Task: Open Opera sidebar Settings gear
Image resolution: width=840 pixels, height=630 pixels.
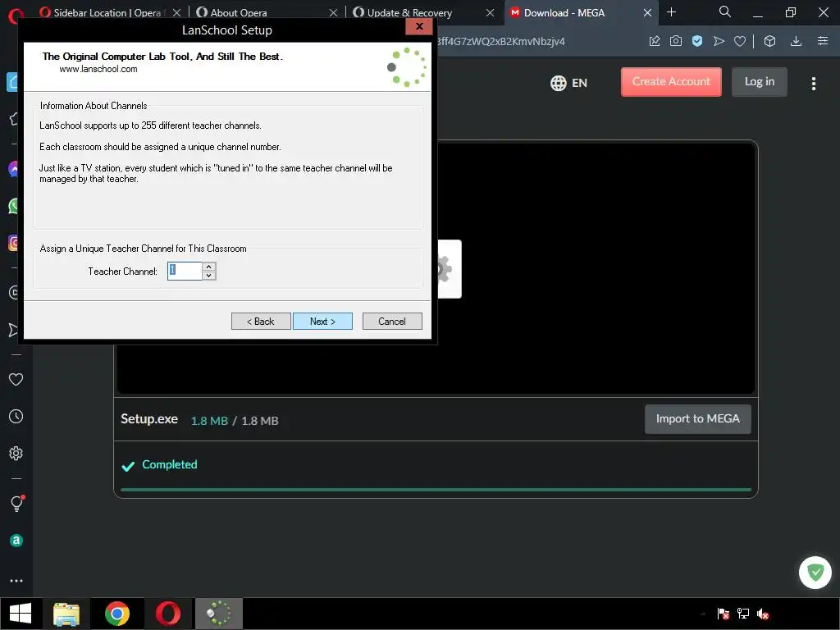Action: tap(16, 453)
